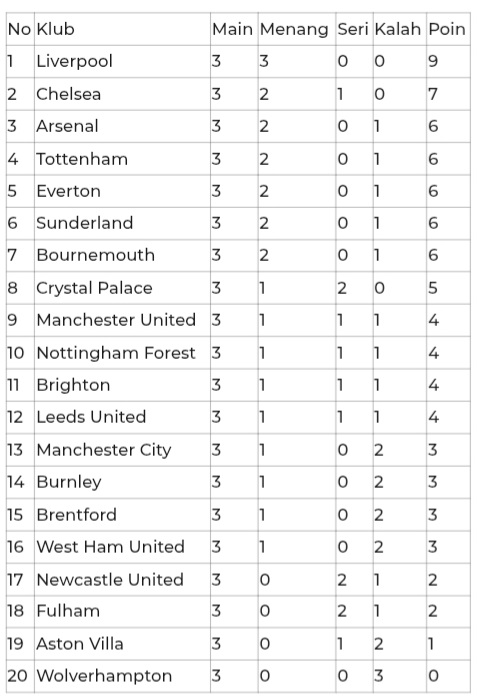Click the Crystal Palace cell
The width and height of the screenshot is (477, 696).
click(x=95, y=288)
